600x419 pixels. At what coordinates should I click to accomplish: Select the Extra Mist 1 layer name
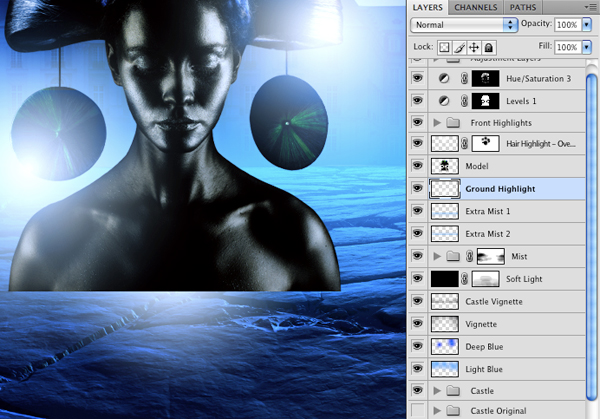[488, 211]
